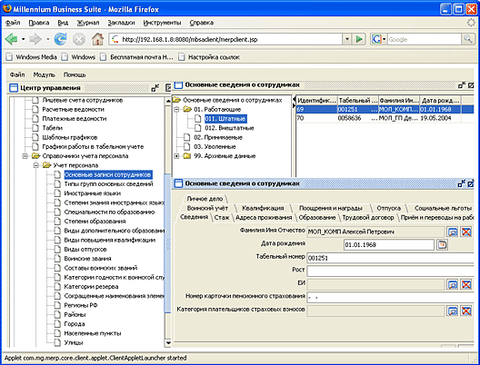Image resolution: width=480 pixels, height=365 pixels.
Task: Click lookup icon for Категория плательщиков страховых взносов
Action: click(x=452, y=311)
